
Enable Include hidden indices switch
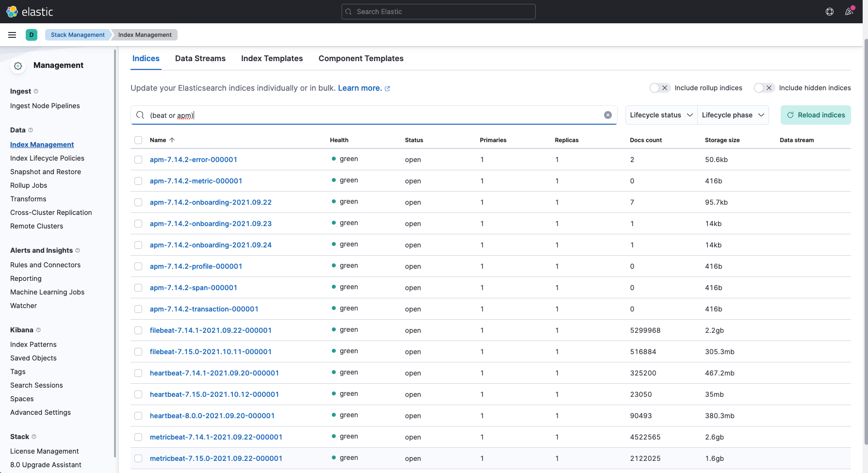[x=764, y=88]
